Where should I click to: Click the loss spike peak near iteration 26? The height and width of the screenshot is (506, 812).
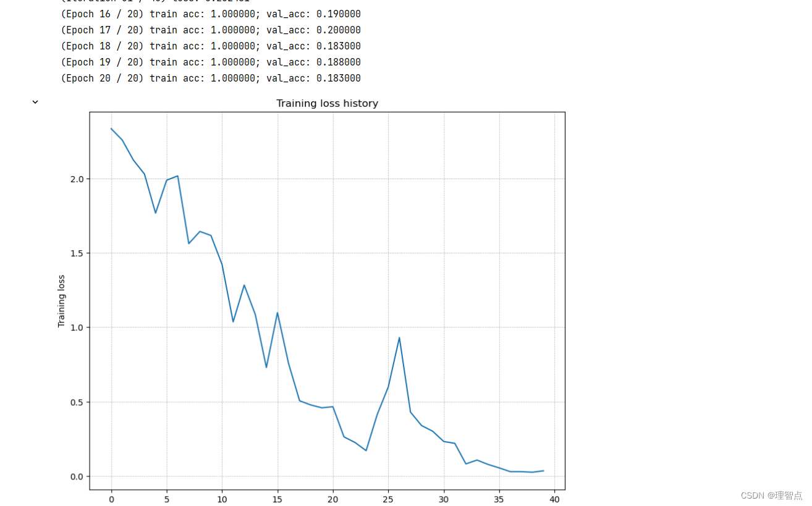(x=399, y=338)
